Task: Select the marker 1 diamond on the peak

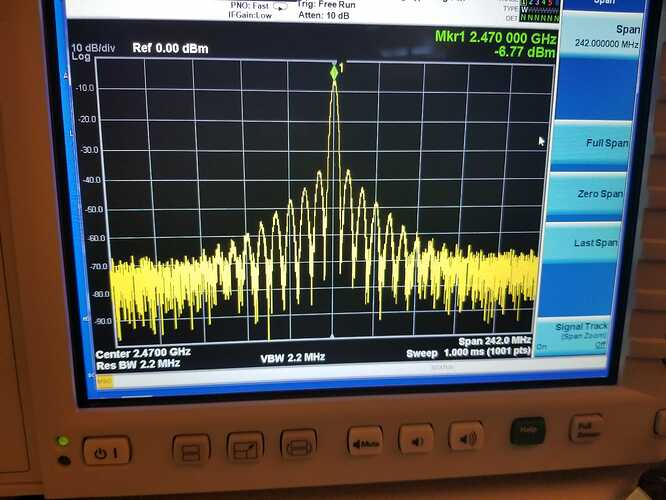Action: click(x=334, y=73)
